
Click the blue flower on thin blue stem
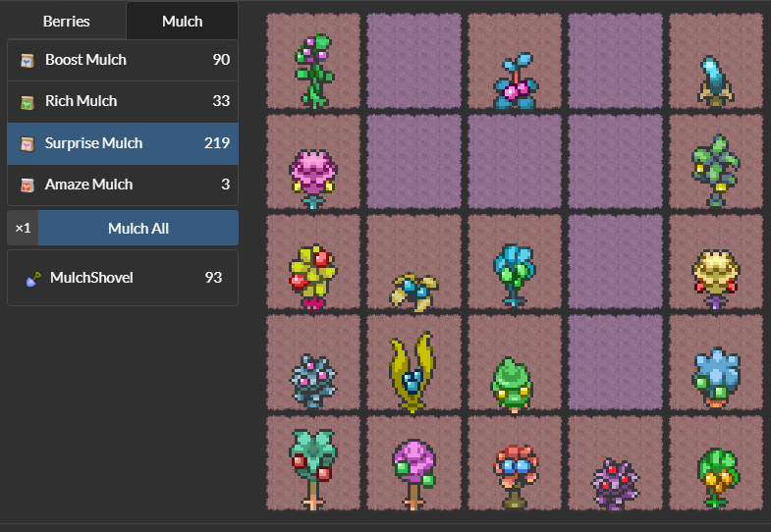[515, 275]
